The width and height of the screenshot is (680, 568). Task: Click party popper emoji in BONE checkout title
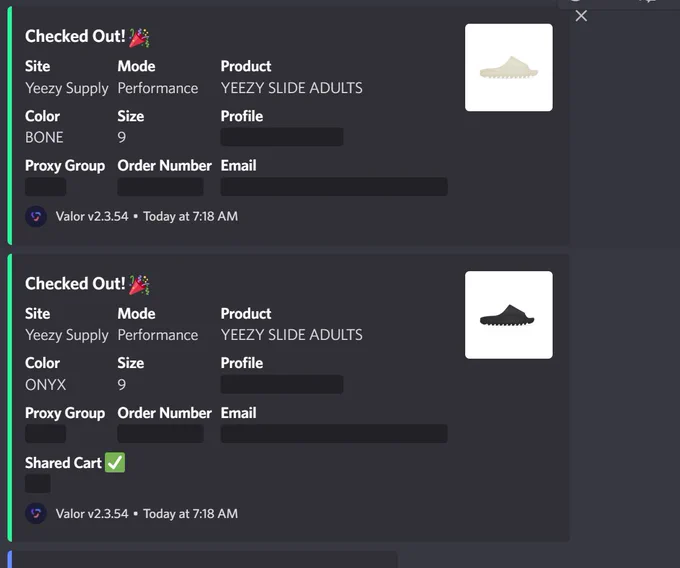139,37
